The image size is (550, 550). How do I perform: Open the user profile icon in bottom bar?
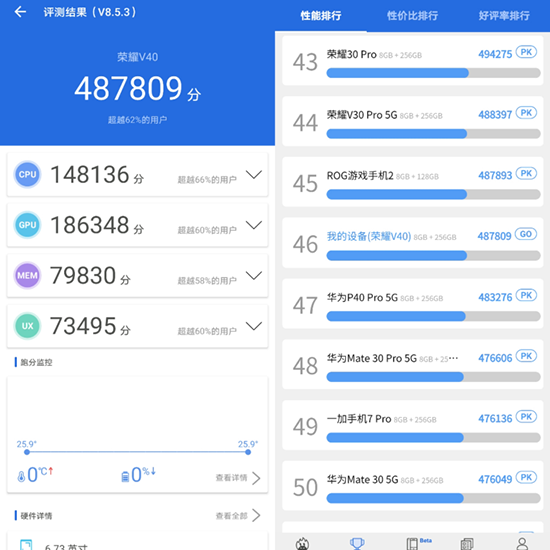point(522,544)
